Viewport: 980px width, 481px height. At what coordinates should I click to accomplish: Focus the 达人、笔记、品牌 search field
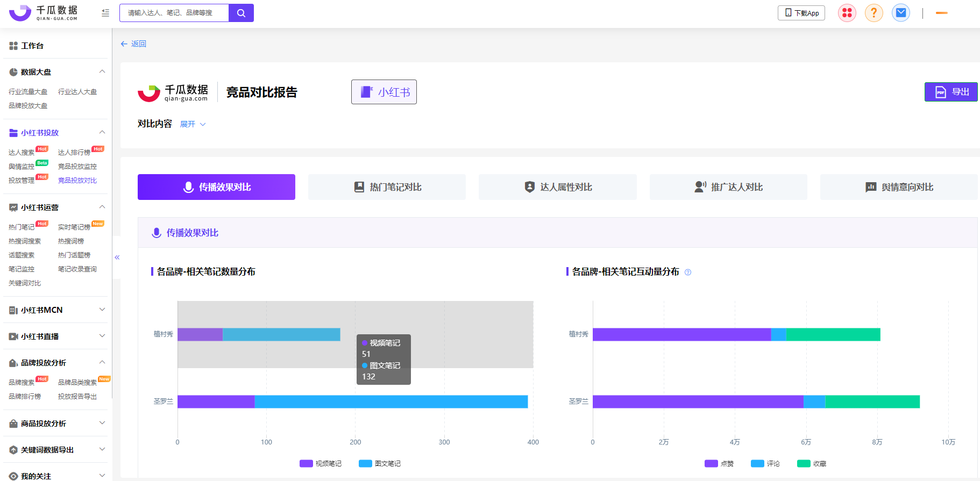point(174,13)
